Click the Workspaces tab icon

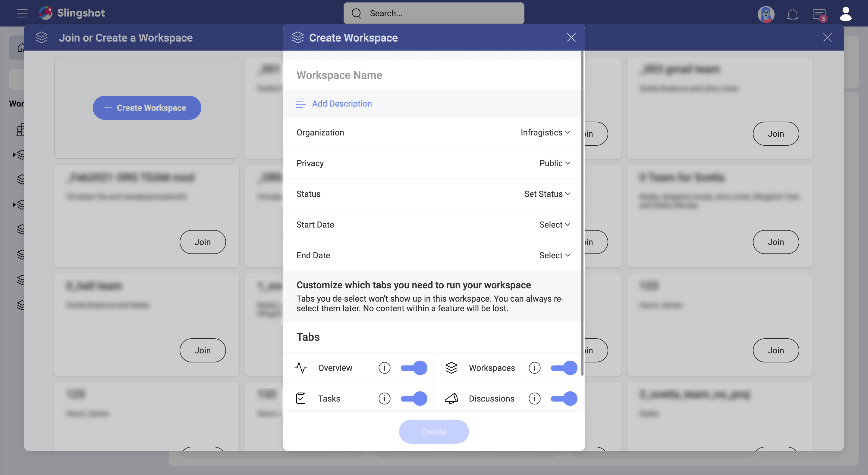451,367
